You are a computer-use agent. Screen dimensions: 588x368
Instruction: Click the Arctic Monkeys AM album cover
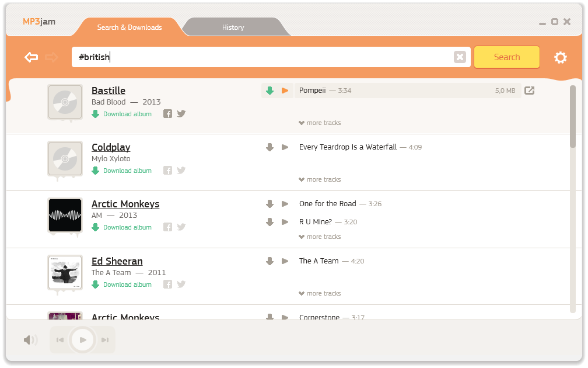65,215
